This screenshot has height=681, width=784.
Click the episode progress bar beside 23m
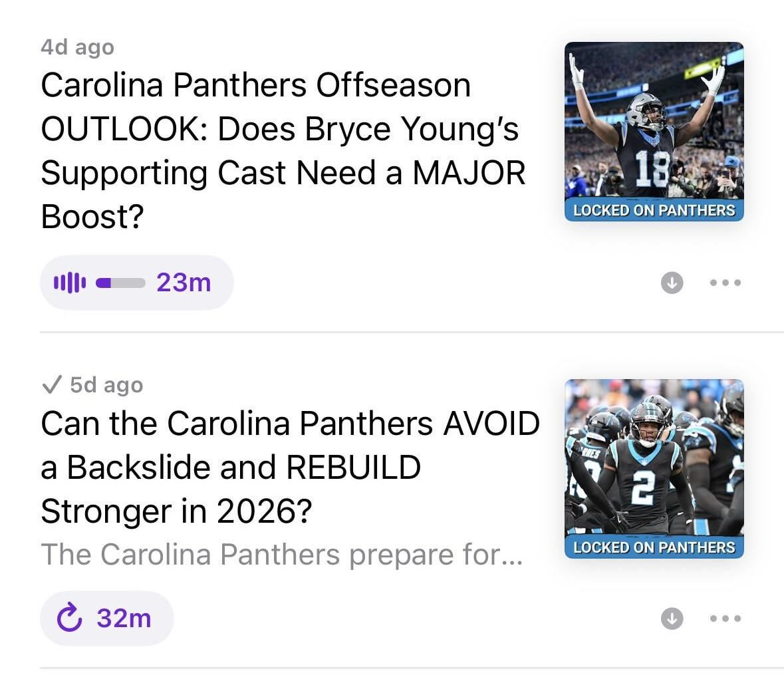pos(120,283)
